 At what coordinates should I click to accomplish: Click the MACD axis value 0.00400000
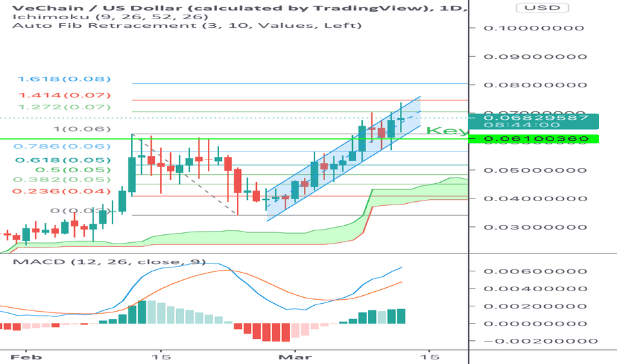(x=535, y=289)
